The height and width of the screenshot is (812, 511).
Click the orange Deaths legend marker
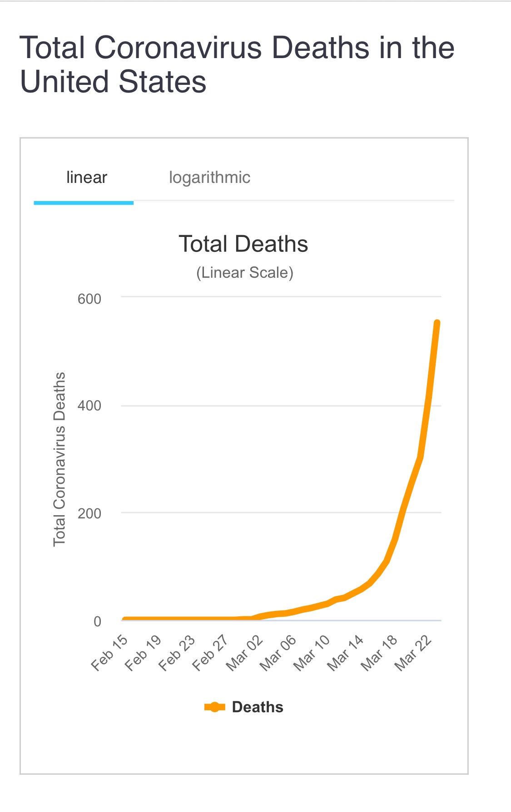click(215, 707)
